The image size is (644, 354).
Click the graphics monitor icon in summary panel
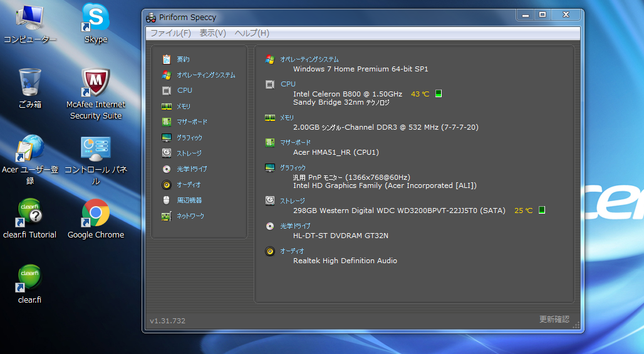tap(270, 168)
